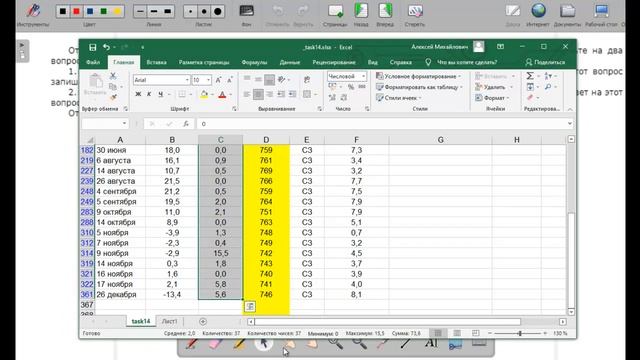Click the formula bar input field

382,124
